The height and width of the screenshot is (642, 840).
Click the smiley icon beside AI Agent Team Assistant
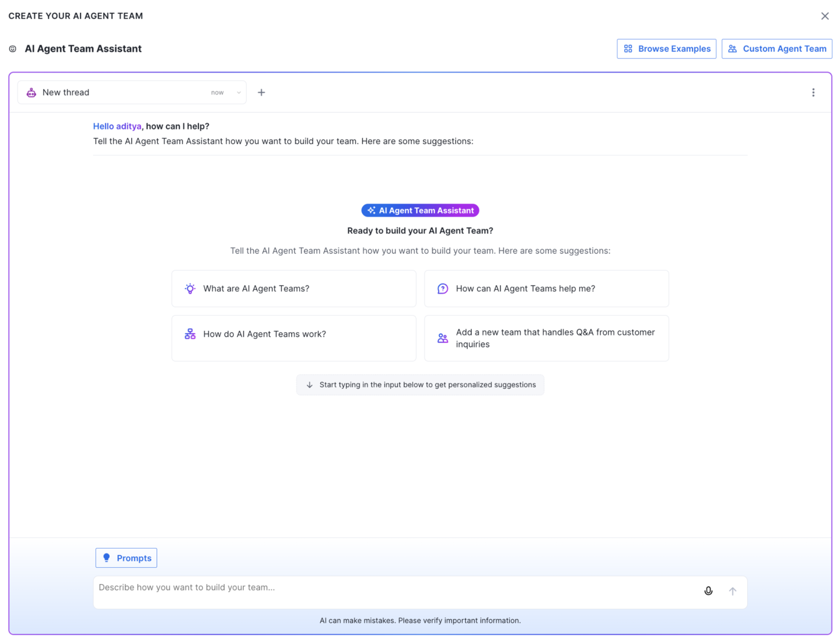[13, 49]
